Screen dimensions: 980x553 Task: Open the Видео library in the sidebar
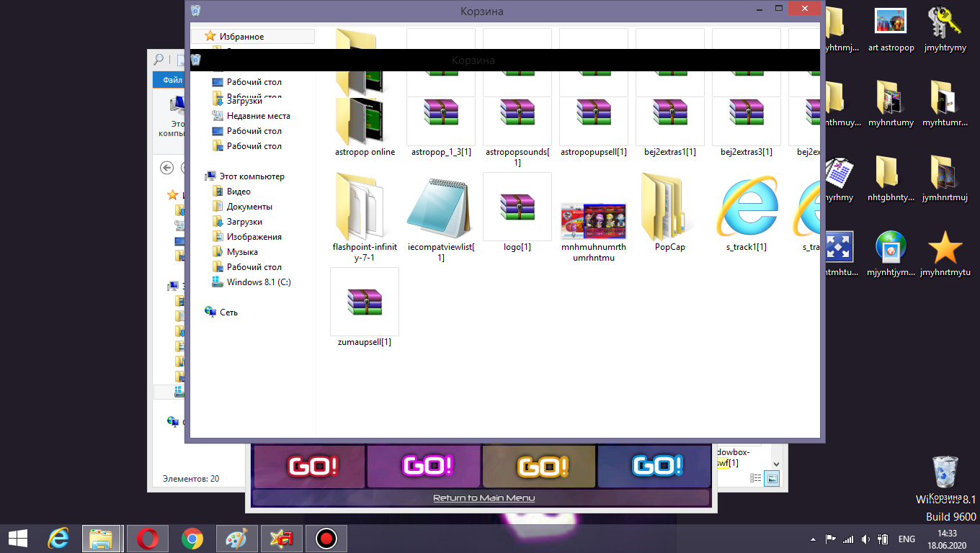click(x=231, y=192)
